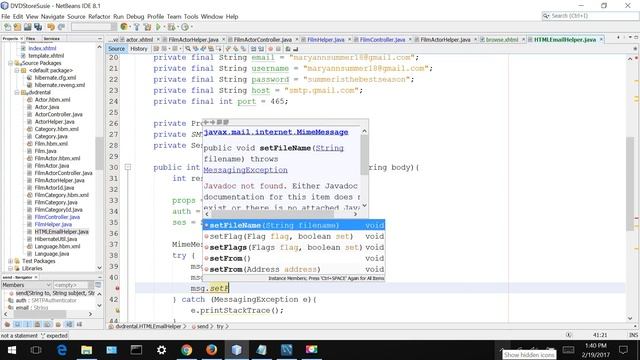Click the New Project toolbar icon
The height and width of the screenshot is (360, 640).
coord(17,27)
